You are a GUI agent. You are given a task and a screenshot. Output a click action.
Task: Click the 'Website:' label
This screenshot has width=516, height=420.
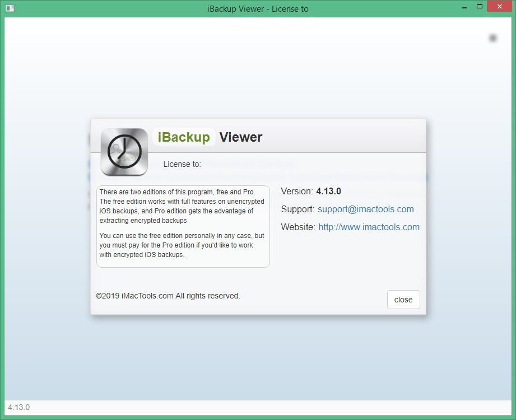click(x=298, y=227)
